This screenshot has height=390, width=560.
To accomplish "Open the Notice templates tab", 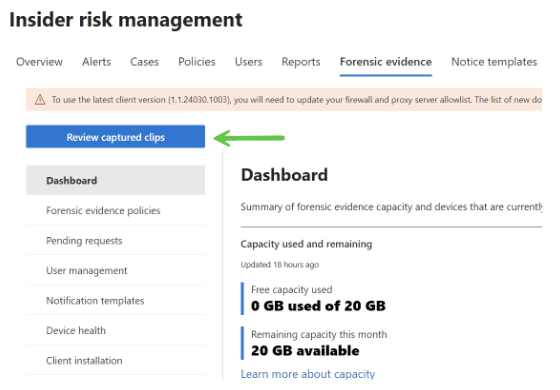I will coord(494,62).
